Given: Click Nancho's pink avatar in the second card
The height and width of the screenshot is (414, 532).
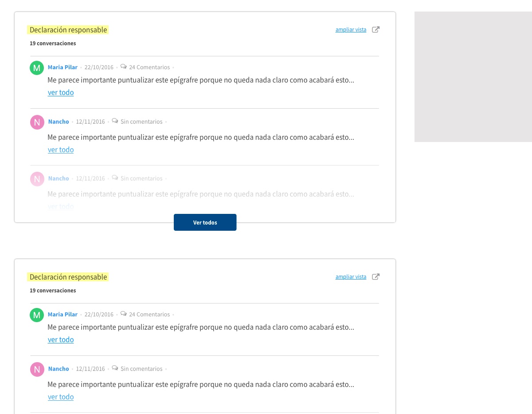Looking at the screenshot, I should point(37,369).
